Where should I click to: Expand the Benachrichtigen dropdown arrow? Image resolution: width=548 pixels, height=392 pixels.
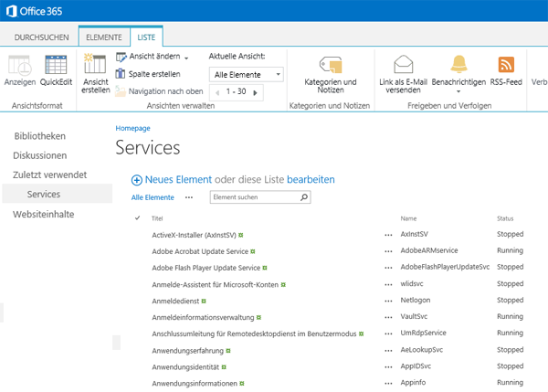(458, 91)
